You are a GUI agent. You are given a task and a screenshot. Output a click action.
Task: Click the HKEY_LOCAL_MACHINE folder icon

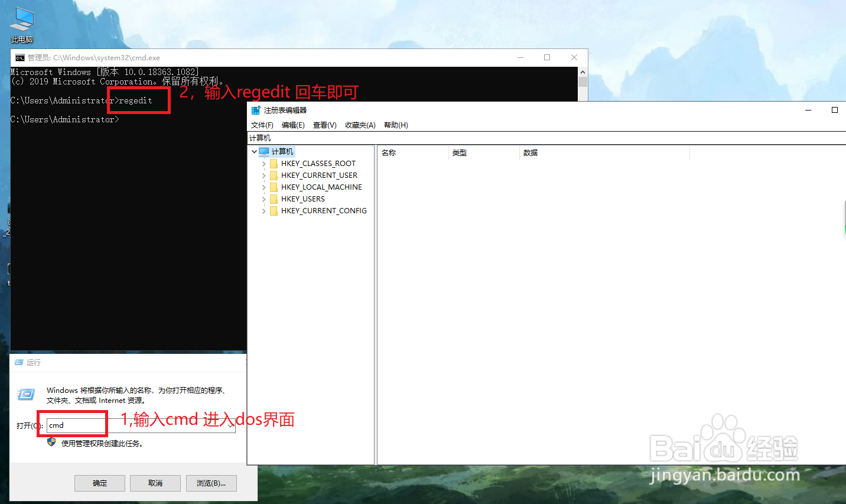pyautogui.click(x=274, y=187)
